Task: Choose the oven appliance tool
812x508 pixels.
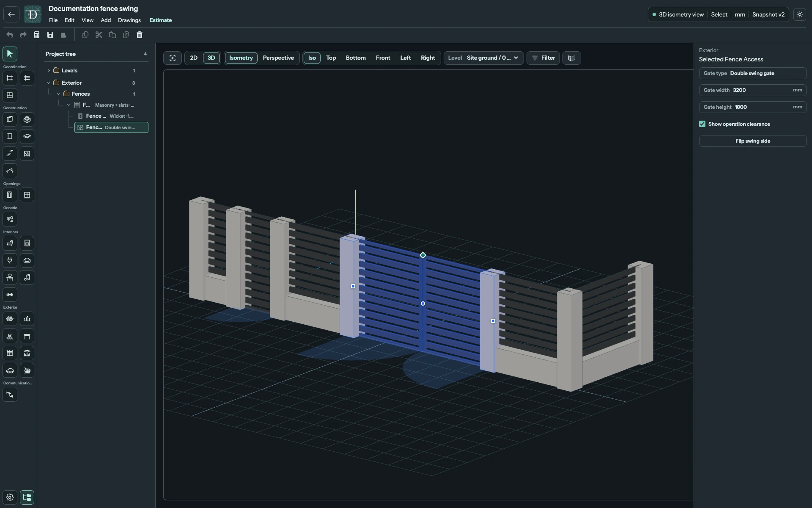Action: [27, 243]
